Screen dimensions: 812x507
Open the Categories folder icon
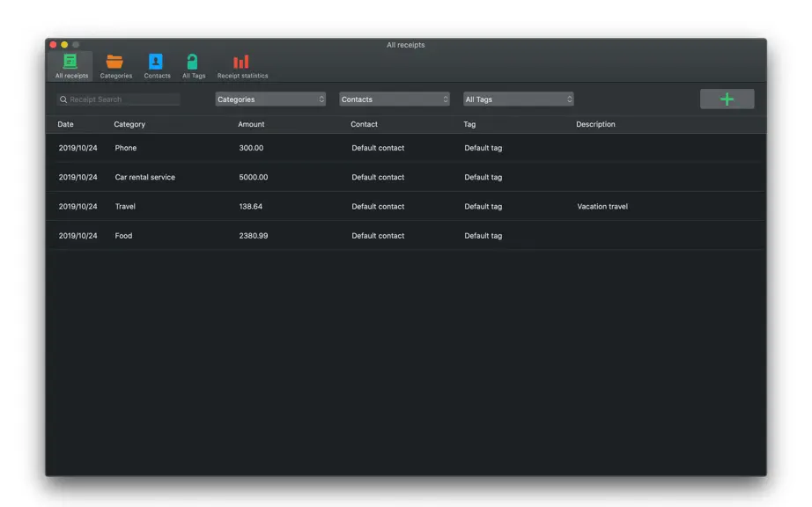[x=114, y=62]
